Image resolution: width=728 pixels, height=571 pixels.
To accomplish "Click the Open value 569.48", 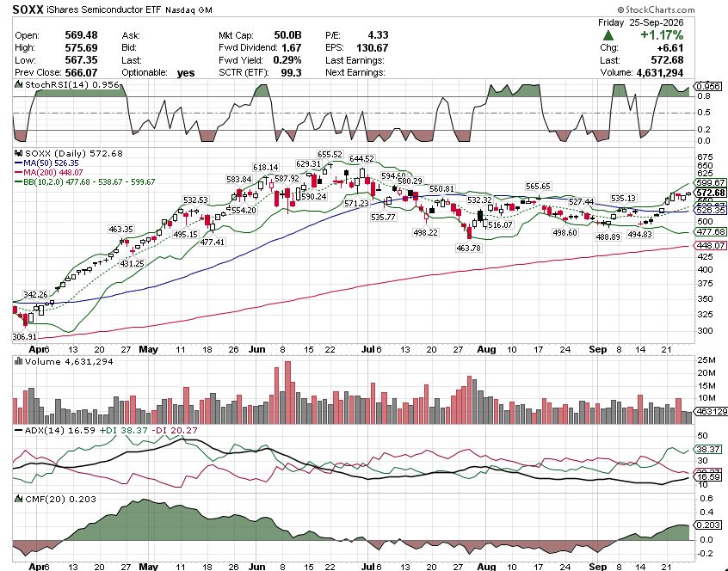I will [81, 35].
